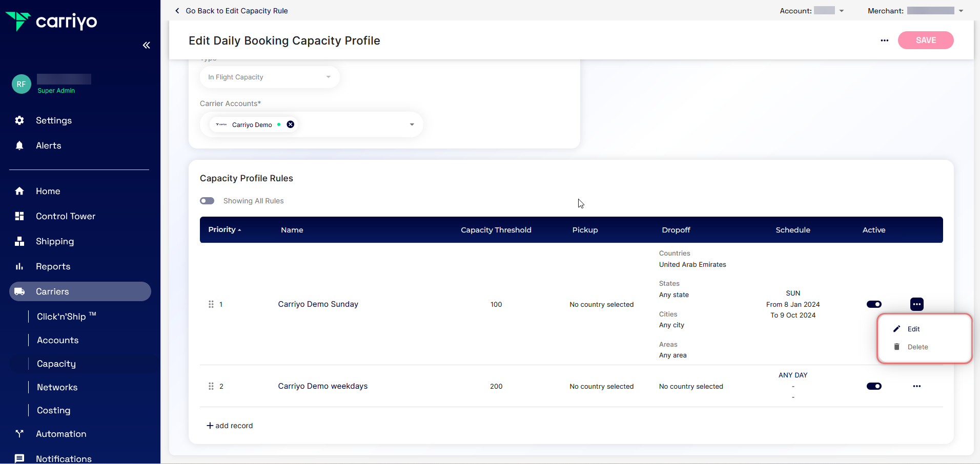The width and height of the screenshot is (980, 464).
Task: Open the Settings gear in the sidebar
Action: pyautogui.click(x=19, y=120)
